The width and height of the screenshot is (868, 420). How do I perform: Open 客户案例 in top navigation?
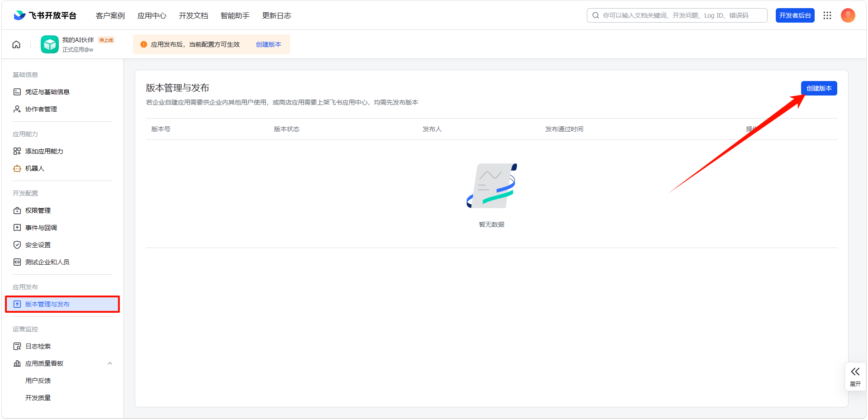(x=110, y=15)
